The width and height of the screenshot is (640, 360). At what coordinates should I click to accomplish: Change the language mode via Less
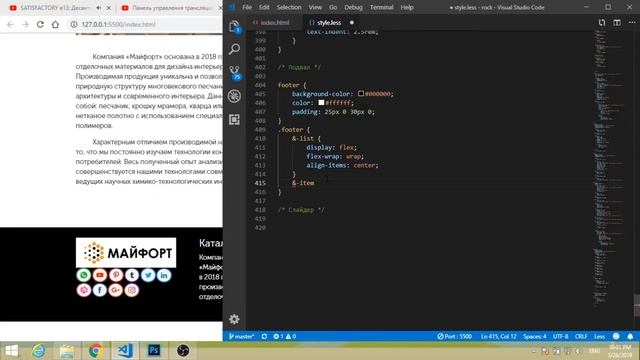(600, 336)
